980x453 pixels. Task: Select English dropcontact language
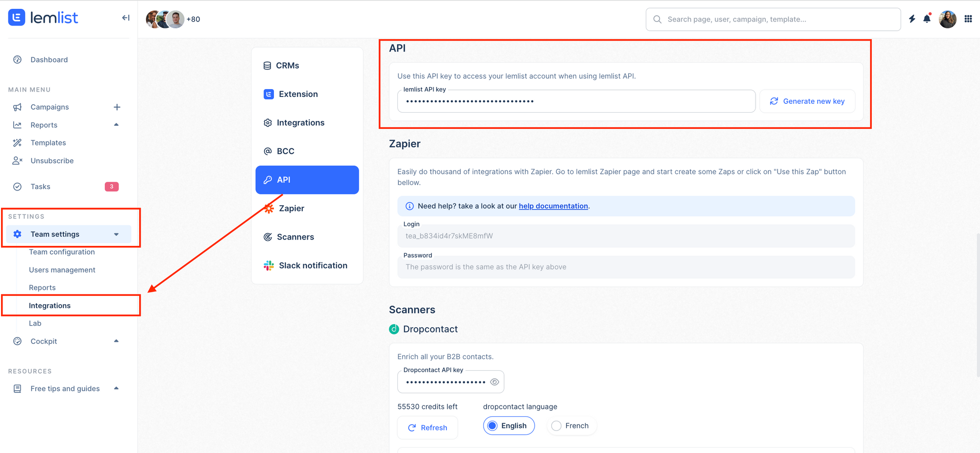coord(509,426)
